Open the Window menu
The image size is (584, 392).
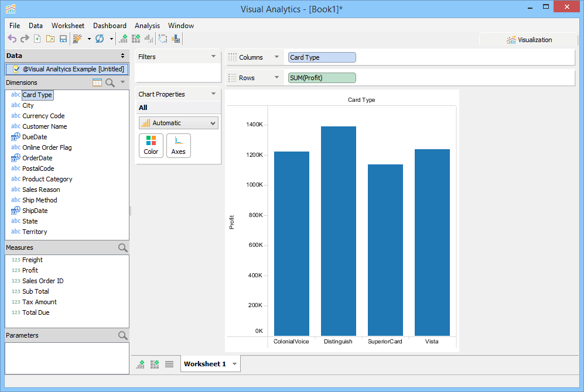(x=181, y=26)
